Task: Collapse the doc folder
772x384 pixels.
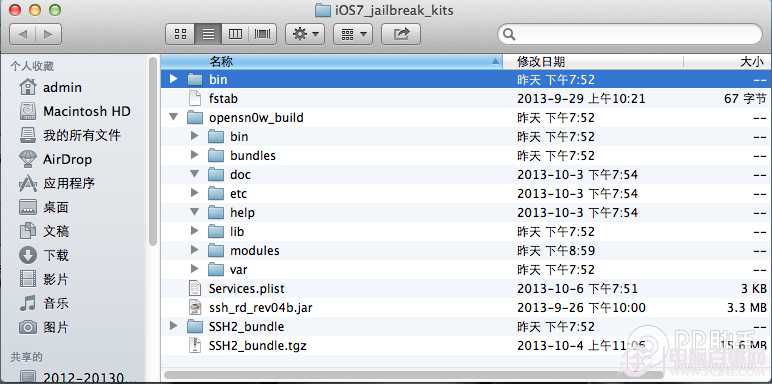Action: 194,174
